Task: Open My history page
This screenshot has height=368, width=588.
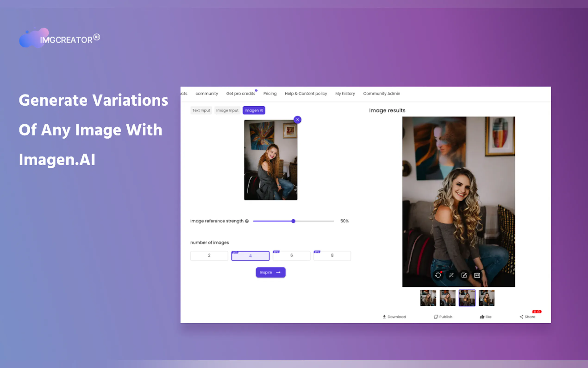Action: tap(345, 93)
